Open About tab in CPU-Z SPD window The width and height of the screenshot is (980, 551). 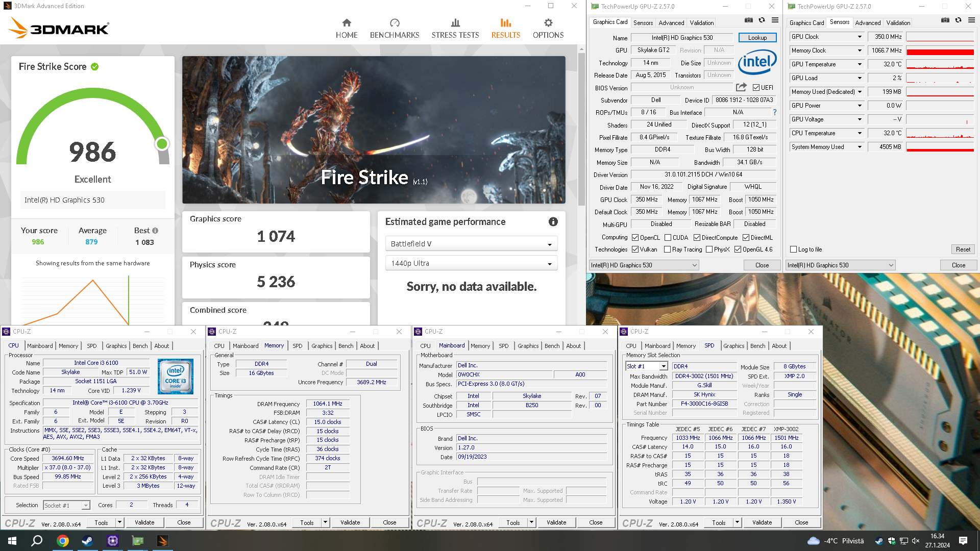(779, 346)
